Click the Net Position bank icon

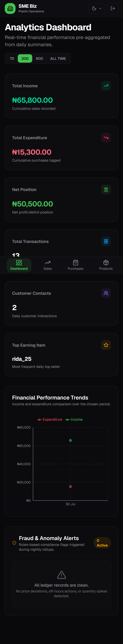pos(106,190)
